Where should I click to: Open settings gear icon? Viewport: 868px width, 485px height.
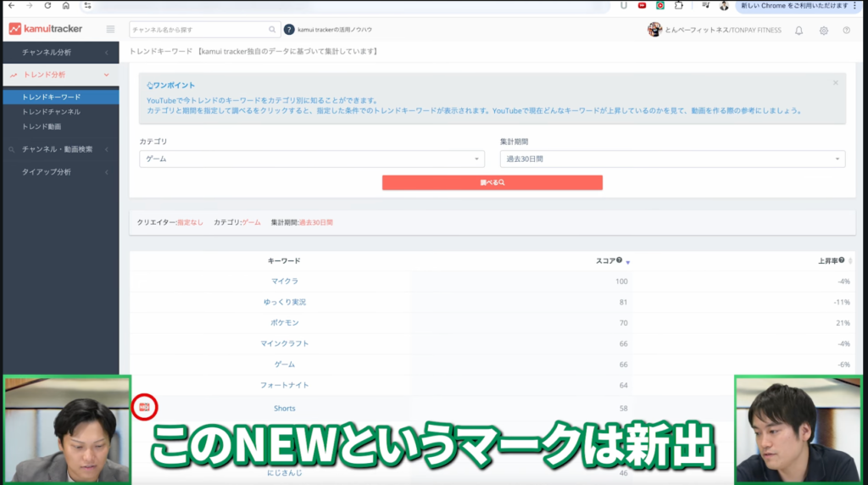pos(824,31)
